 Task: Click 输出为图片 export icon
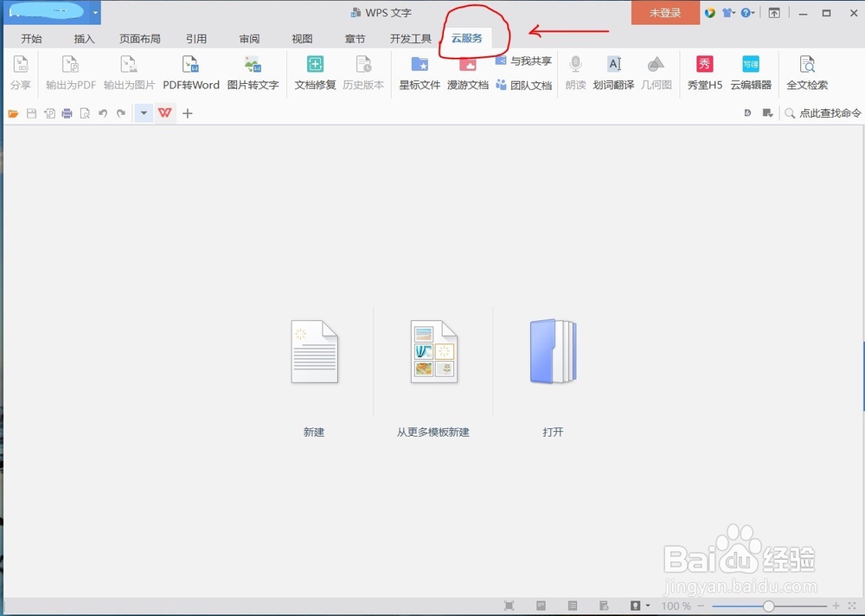coord(129,73)
